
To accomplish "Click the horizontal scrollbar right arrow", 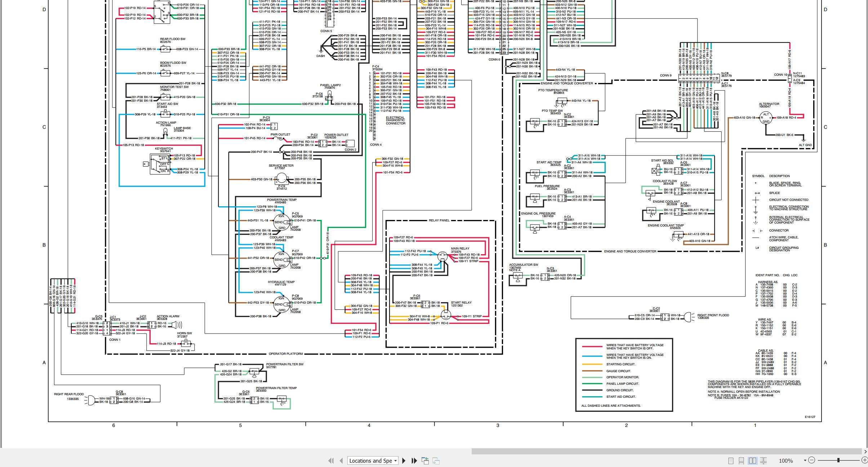I will coord(865,451).
